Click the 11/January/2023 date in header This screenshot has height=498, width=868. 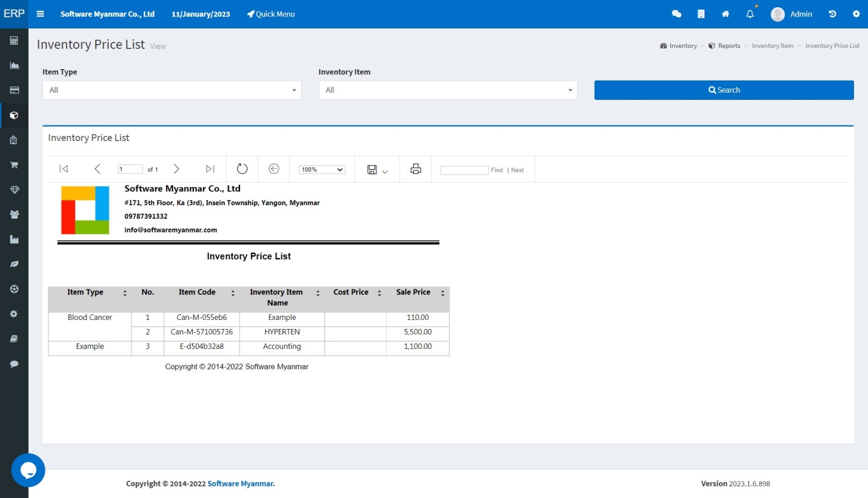(201, 14)
